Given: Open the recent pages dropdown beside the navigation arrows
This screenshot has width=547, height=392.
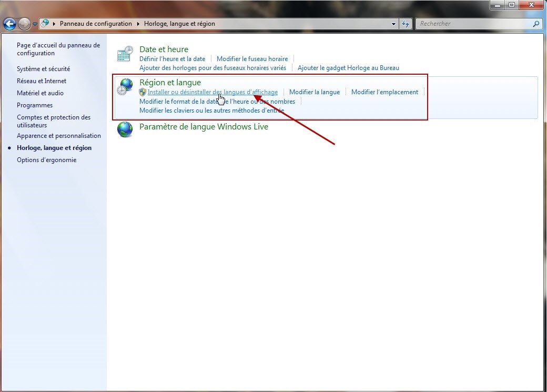Looking at the screenshot, I should (35, 23).
